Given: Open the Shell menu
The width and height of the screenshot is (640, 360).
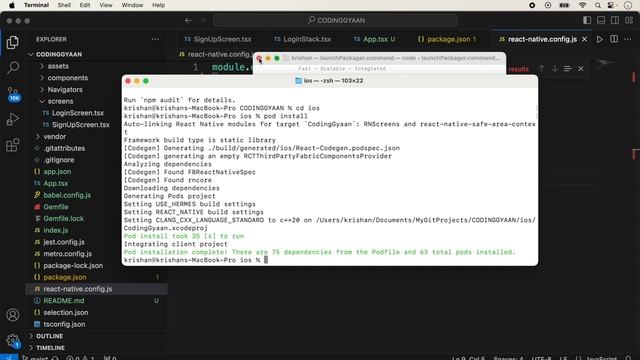Looking at the screenshot, I should point(64,5).
